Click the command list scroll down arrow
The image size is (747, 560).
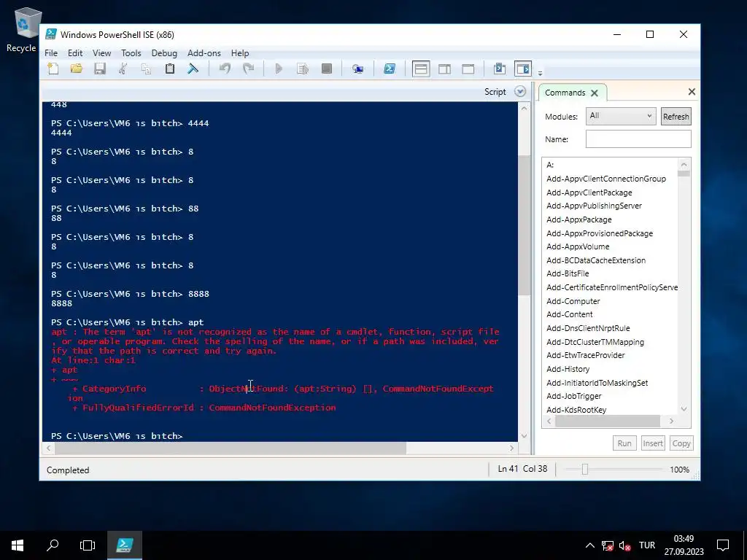click(x=684, y=409)
